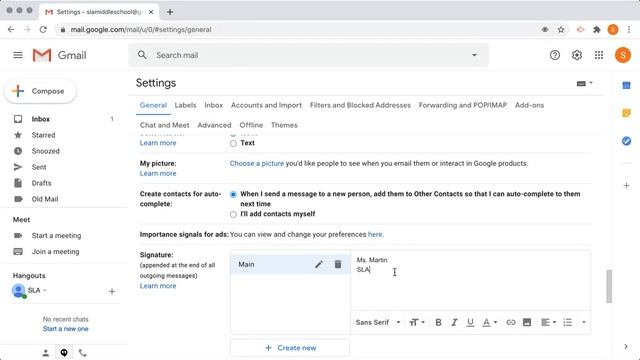Follow the Choose a picture link
Viewport: 640px width, 360px height.
pos(257,163)
